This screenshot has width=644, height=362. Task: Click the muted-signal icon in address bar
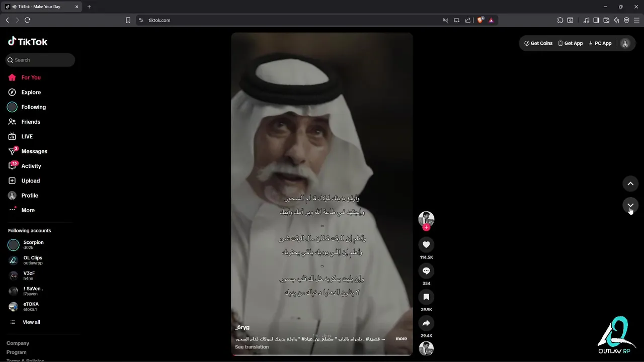[x=445, y=20]
